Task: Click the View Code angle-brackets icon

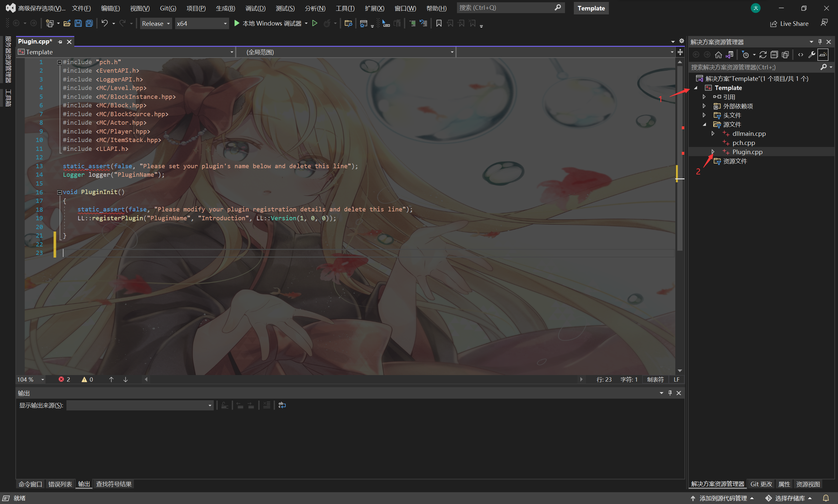Action: (801, 55)
